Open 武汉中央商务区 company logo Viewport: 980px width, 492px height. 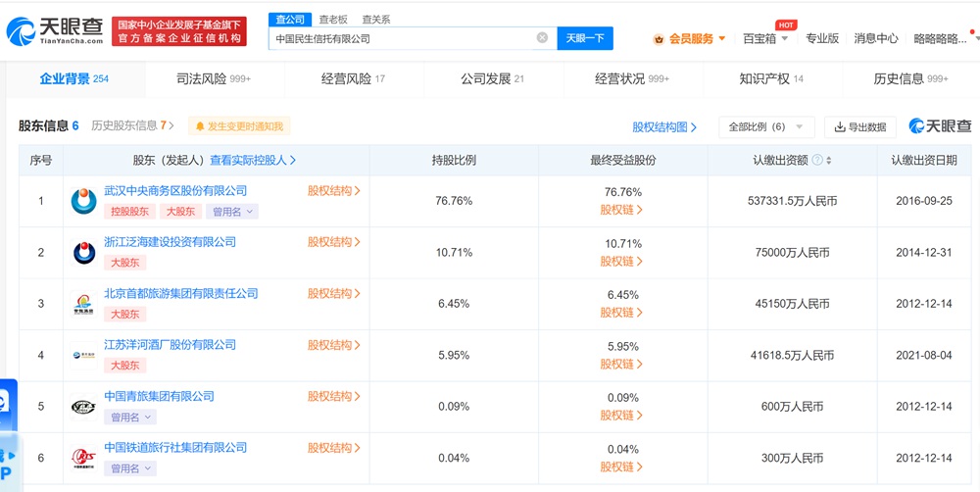83,201
